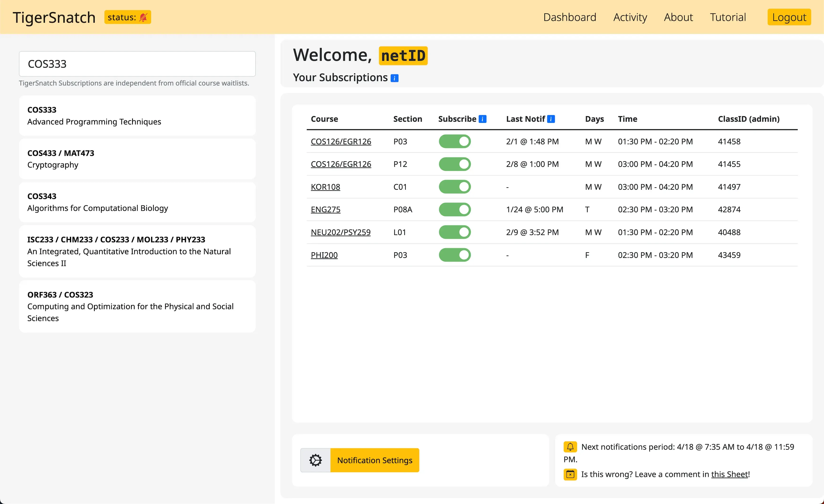Click calendar icon beside 'Is this wrong?'
The height and width of the screenshot is (504, 824).
click(x=570, y=474)
